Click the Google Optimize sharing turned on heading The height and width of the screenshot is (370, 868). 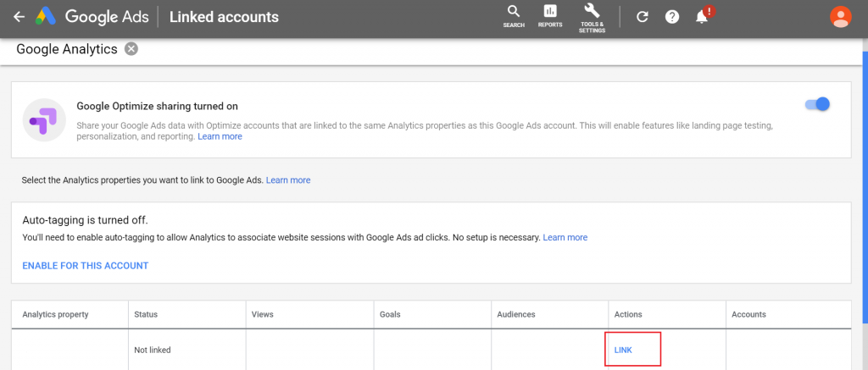click(x=157, y=106)
